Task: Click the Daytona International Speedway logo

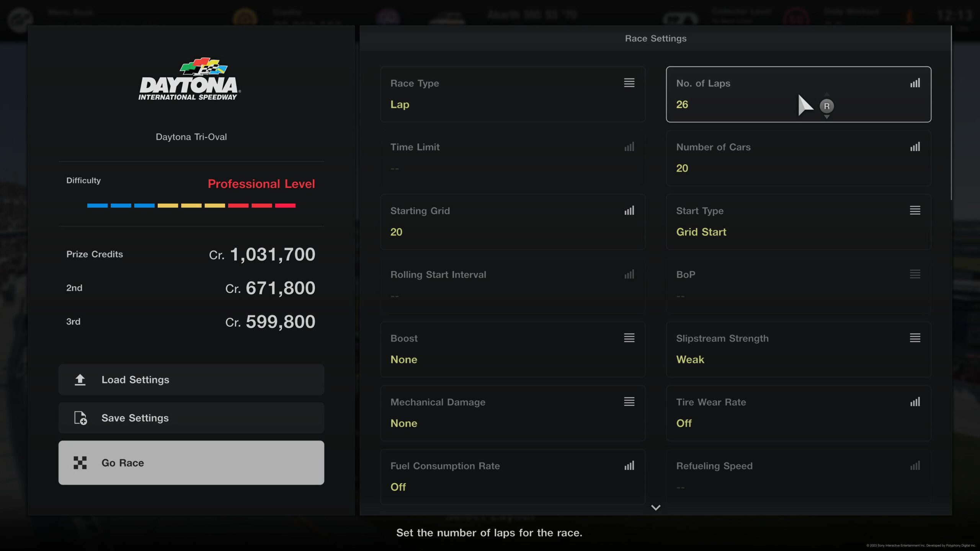Action: [189, 79]
